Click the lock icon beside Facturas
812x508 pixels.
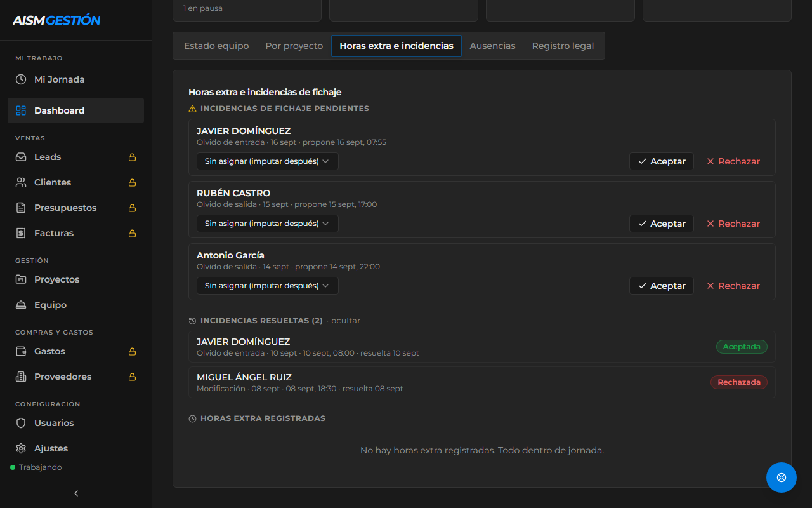pos(133,233)
